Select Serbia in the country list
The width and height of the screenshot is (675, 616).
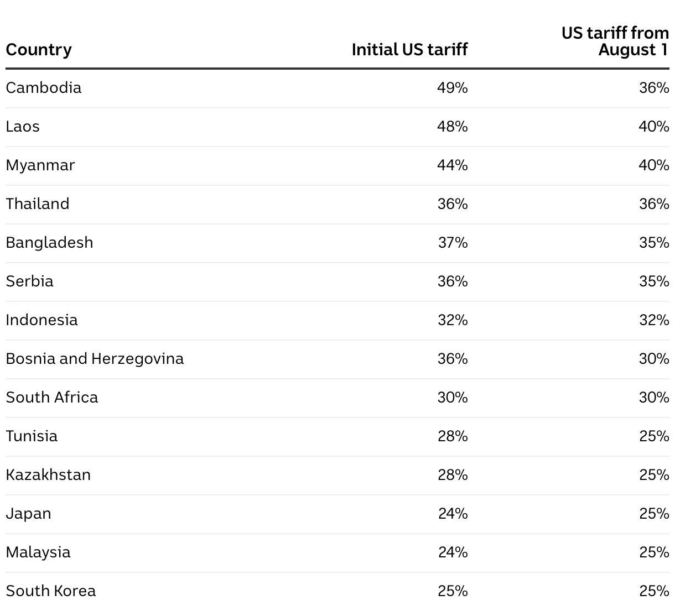point(30,281)
